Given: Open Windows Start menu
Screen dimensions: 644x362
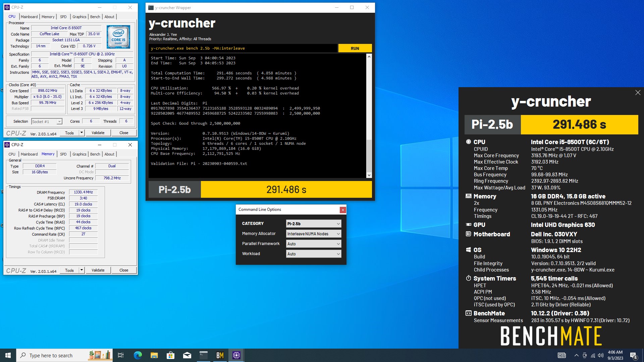Looking at the screenshot, I should pos(8,355).
